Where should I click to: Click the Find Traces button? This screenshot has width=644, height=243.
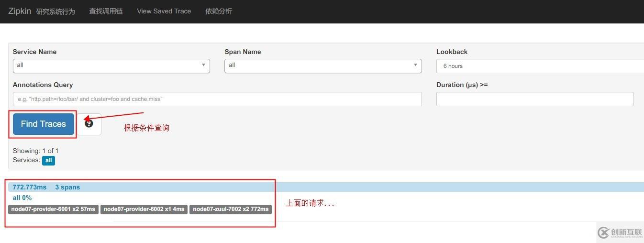tap(44, 124)
